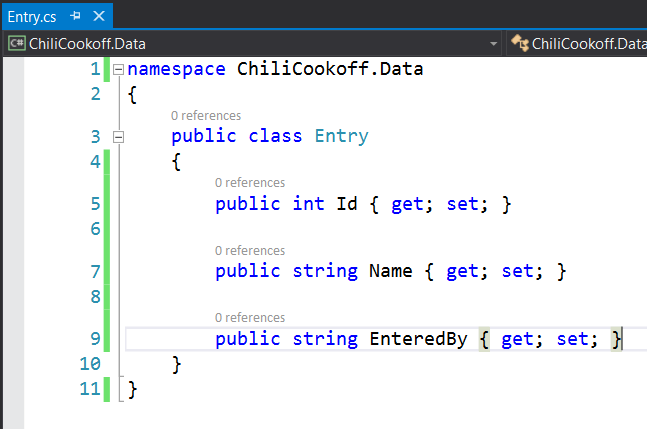Image resolution: width=647 pixels, height=429 pixels.
Task: Click line number 5 in the margin
Action: tap(94, 204)
